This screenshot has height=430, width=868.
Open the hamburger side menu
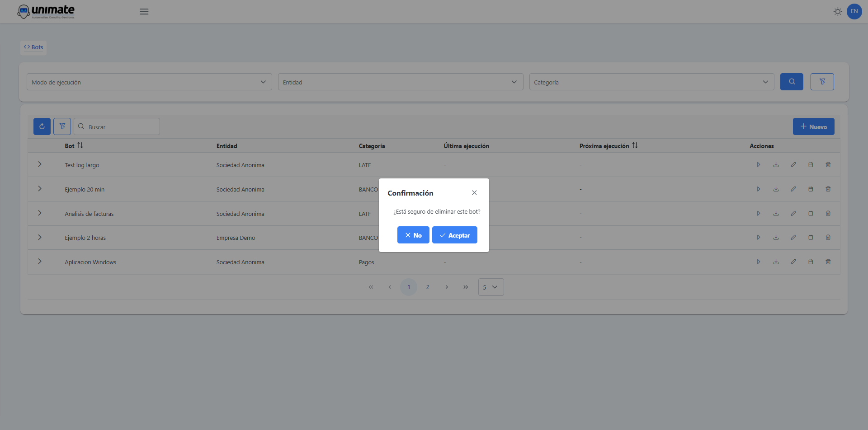tap(144, 12)
